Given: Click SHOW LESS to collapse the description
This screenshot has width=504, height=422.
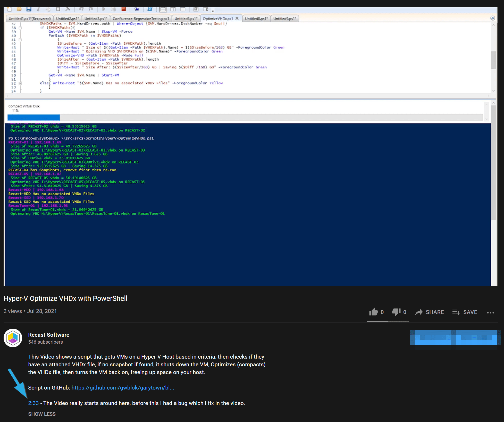Looking at the screenshot, I should click(x=42, y=414).
